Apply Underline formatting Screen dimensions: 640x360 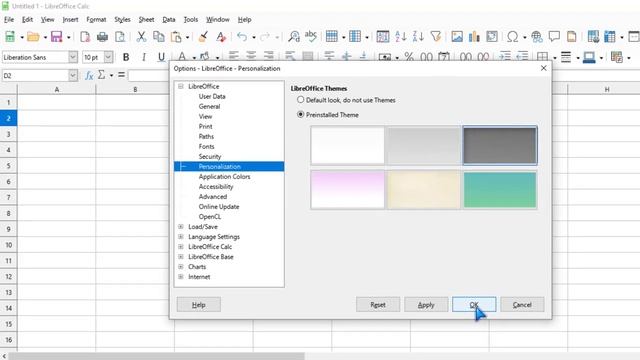(x=161, y=57)
